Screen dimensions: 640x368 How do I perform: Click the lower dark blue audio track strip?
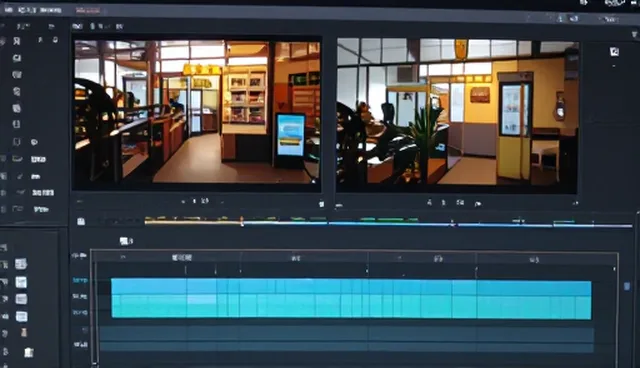347,347
